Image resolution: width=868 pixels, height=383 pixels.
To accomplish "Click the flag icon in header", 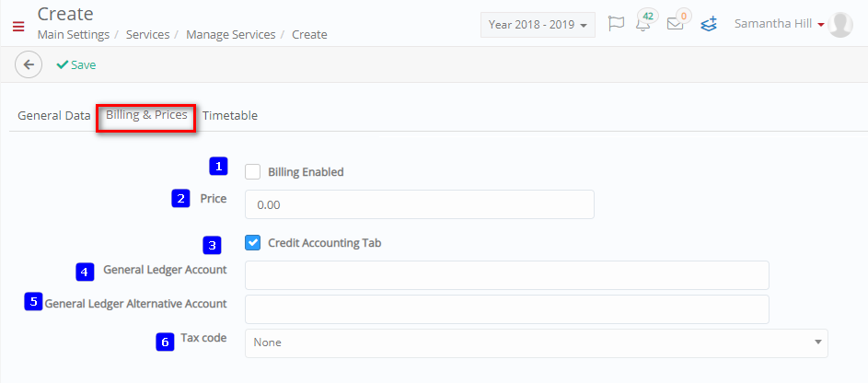I will [x=616, y=24].
